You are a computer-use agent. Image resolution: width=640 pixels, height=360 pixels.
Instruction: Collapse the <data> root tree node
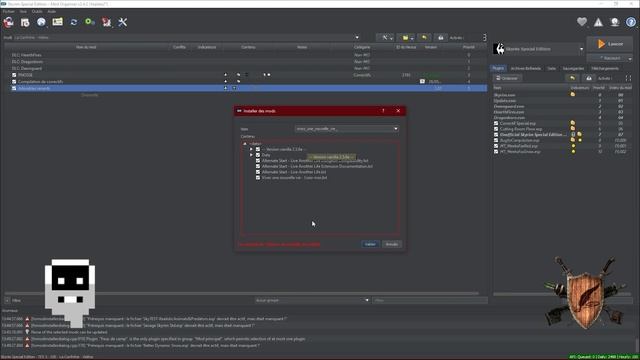click(245, 144)
